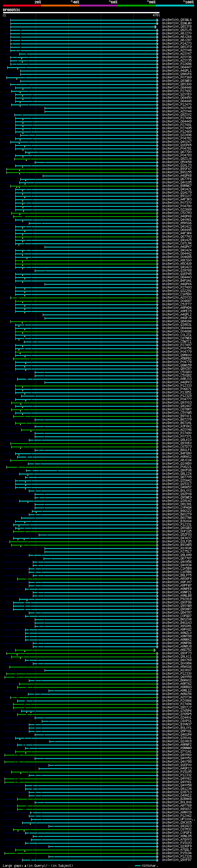197x868 pixels.
Task: Click the Large gaps legend text
Action: (38, 865)
